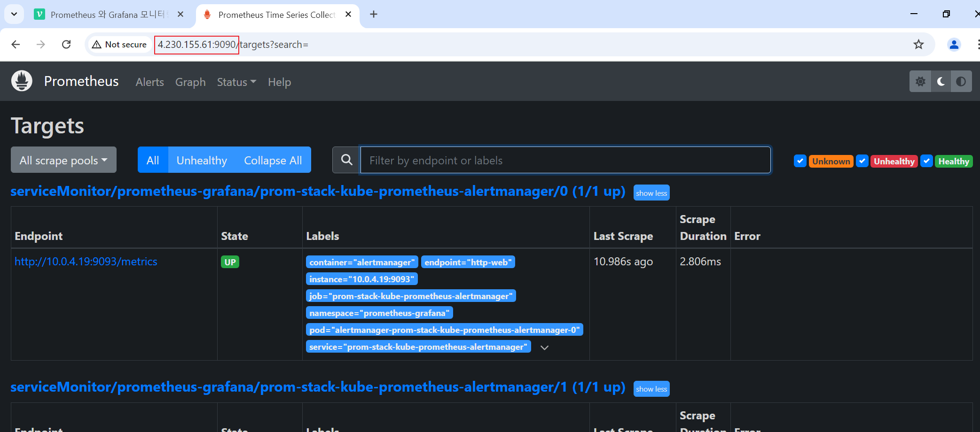Click the red Unhealthy filter badge
Viewport: 980px width, 432px height.
[x=894, y=161]
